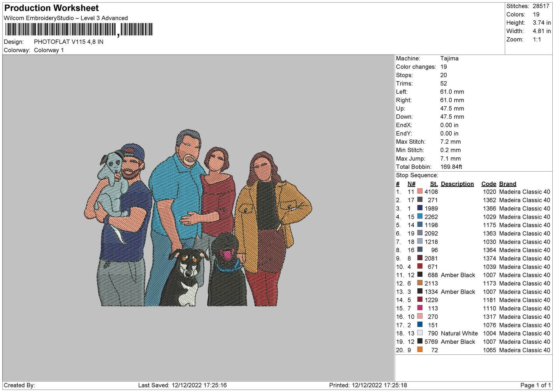Click the black swatch in stop 19

420,341
